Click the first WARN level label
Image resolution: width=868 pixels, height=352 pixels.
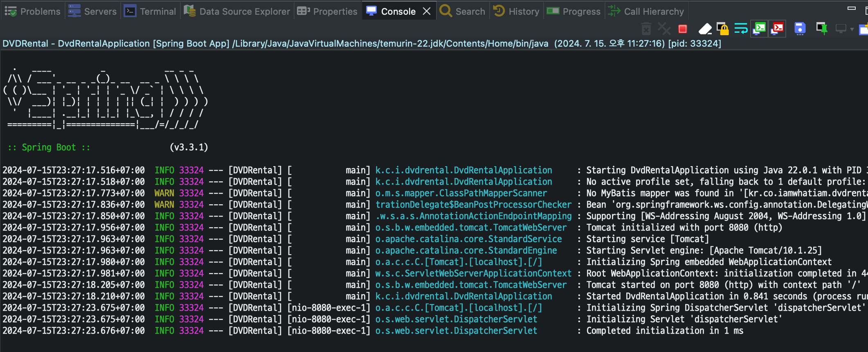click(164, 193)
